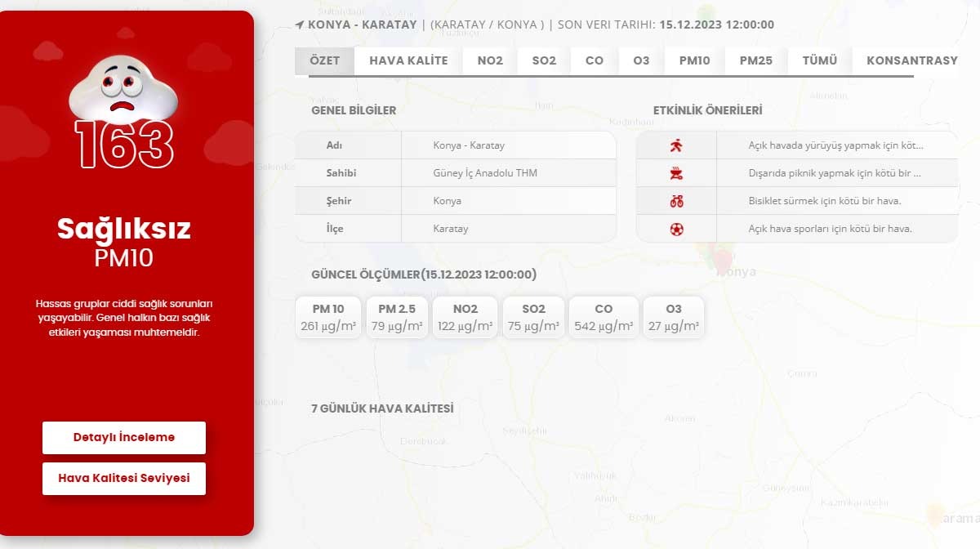Click the location arrow beside Konya - Karatay

(x=300, y=25)
